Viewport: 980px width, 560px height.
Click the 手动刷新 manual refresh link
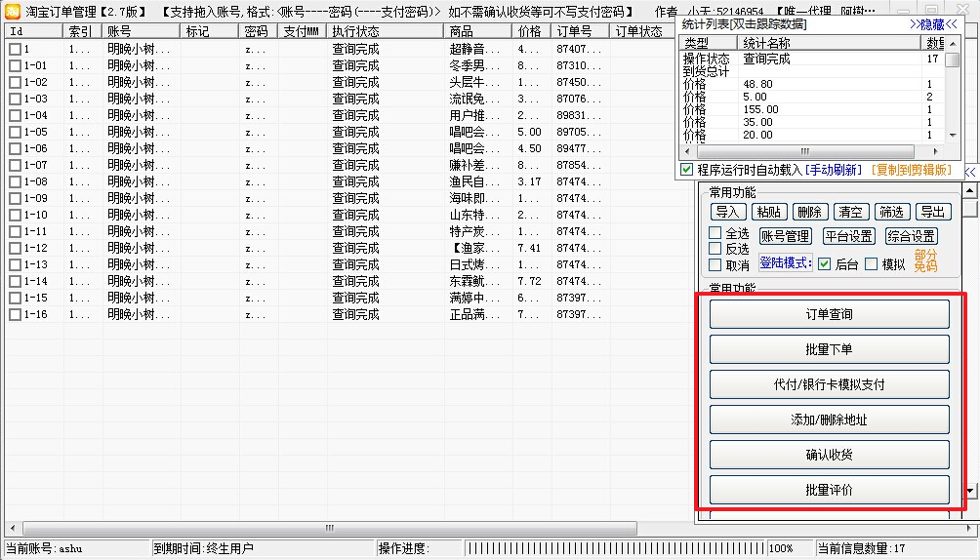[835, 170]
